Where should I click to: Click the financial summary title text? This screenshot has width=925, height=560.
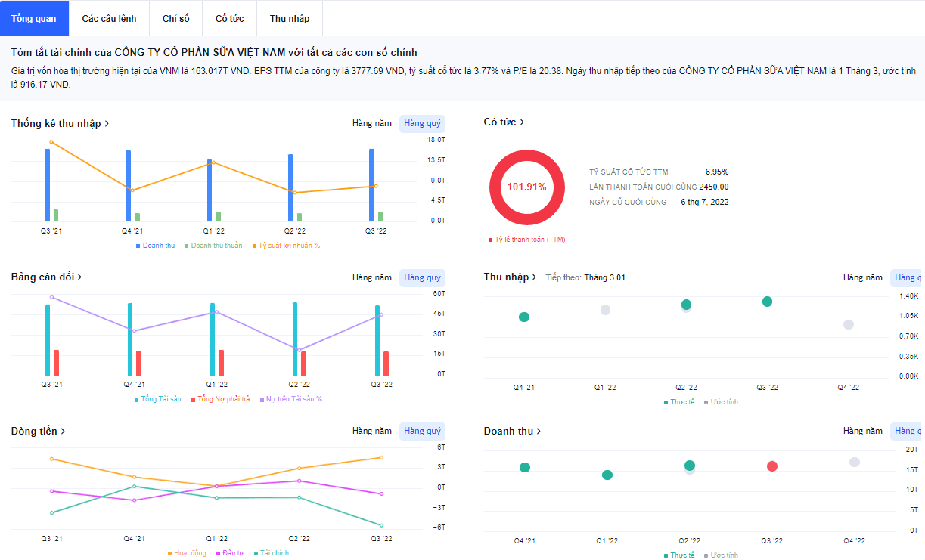click(x=214, y=52)
